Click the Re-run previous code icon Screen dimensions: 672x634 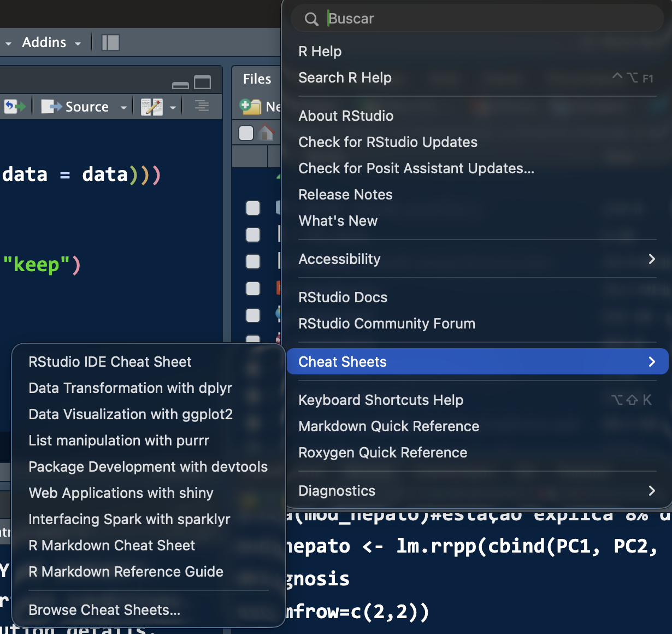[15, 106]
